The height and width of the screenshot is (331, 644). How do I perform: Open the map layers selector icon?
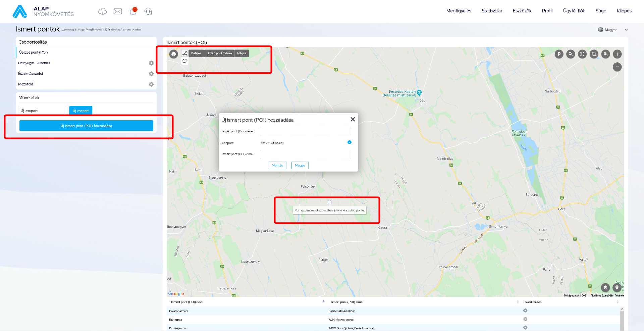pos(605,287)
